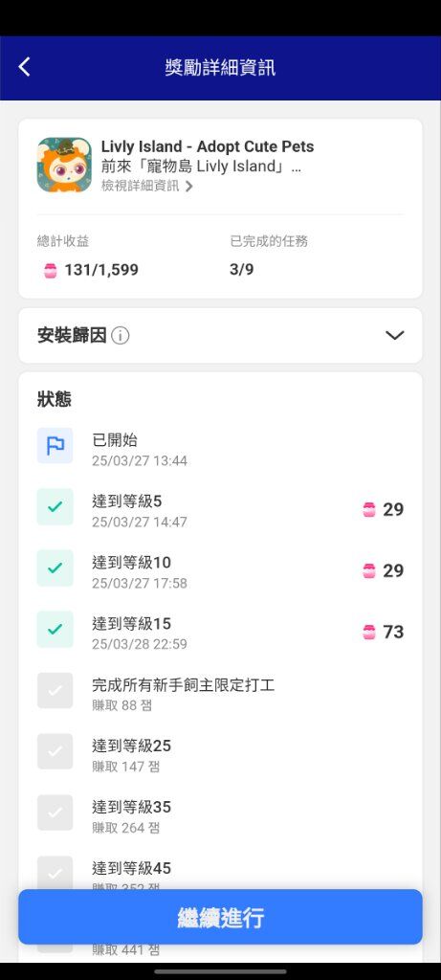Click green checkmark for 達到等級5
This screenshot has height=980, width=441.
(x=55, y=507)
